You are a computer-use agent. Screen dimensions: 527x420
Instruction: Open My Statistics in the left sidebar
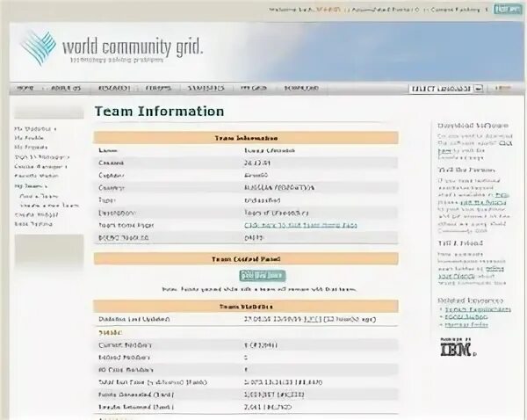click(35, 129)
